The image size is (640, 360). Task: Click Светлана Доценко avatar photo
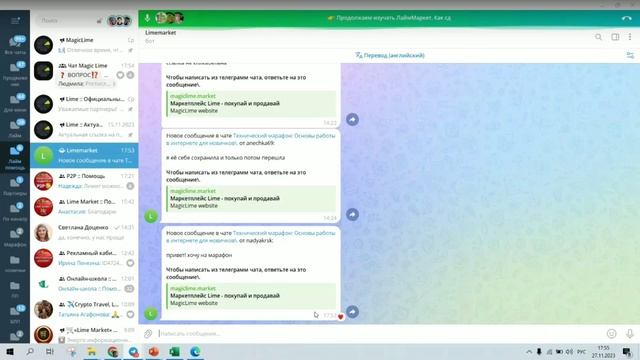[x=43, y=232]
